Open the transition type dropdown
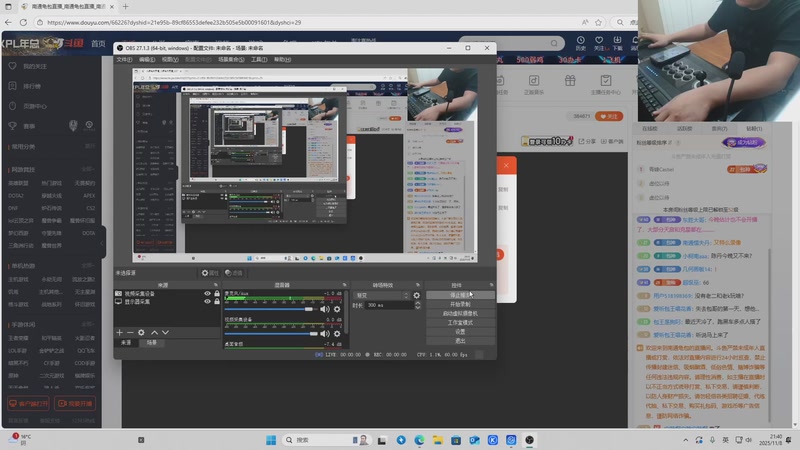Viewport: 800px width, 450px height. tap(381, 295)
